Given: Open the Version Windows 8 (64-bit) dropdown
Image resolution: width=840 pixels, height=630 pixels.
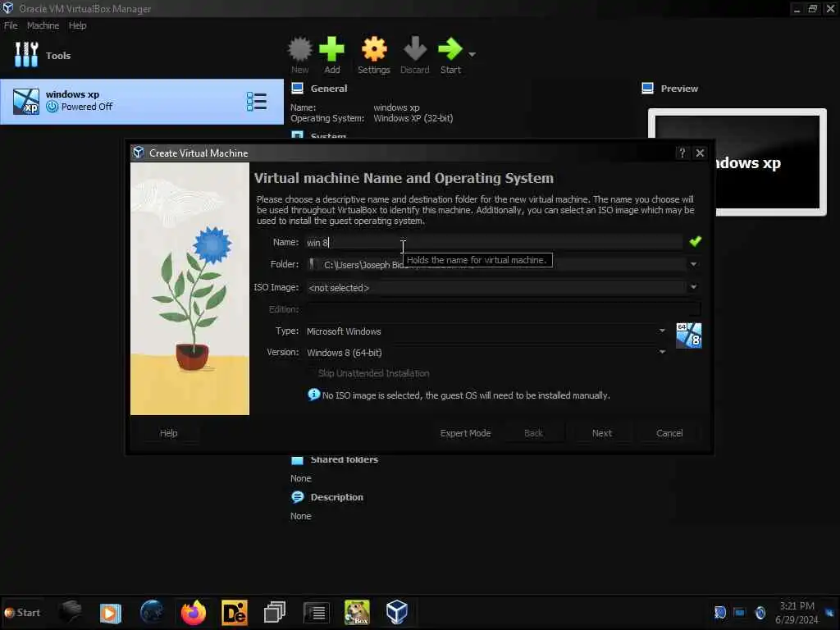Looking at the screenshot, I should click(x=486, y=353).
